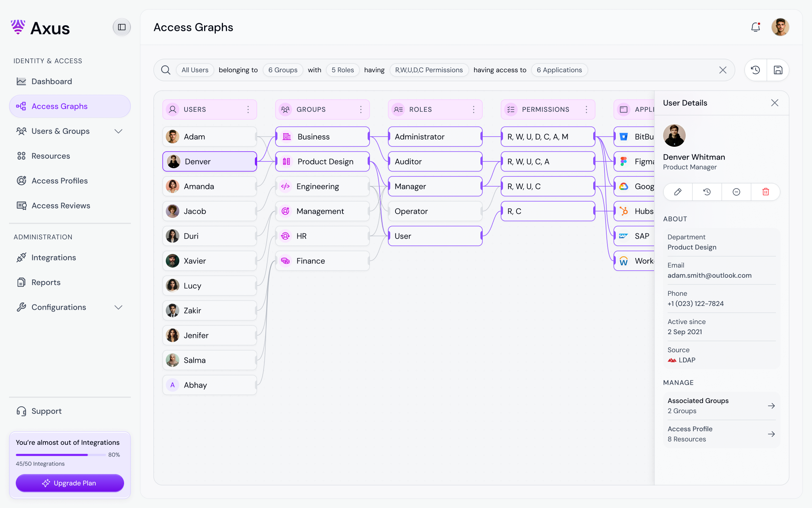
Task: Select the Administrator role node
Action: [x=435, y=137]
